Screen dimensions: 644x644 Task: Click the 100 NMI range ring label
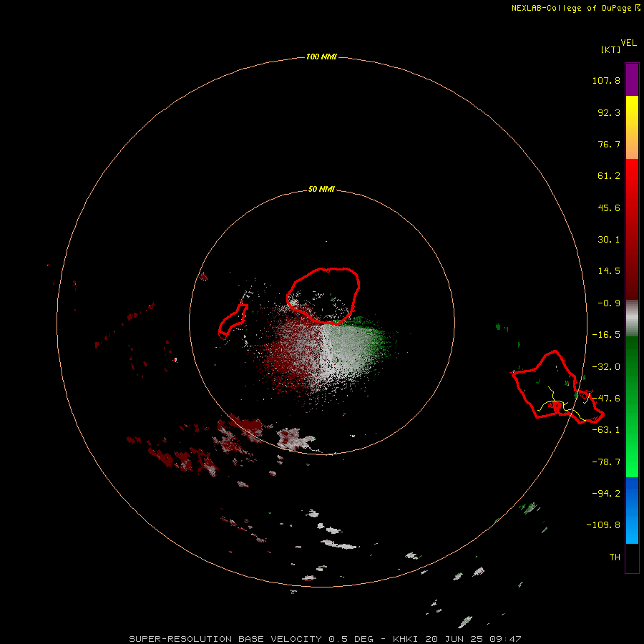pos(321,57)
